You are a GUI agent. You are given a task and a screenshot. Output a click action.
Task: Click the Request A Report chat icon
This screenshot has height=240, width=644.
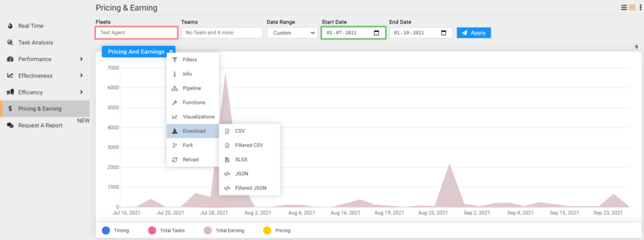pyautogui.click(x=10, y=126)
